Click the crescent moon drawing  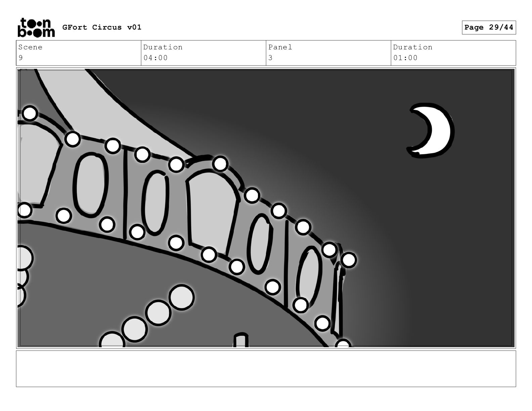tap(431, 131)
